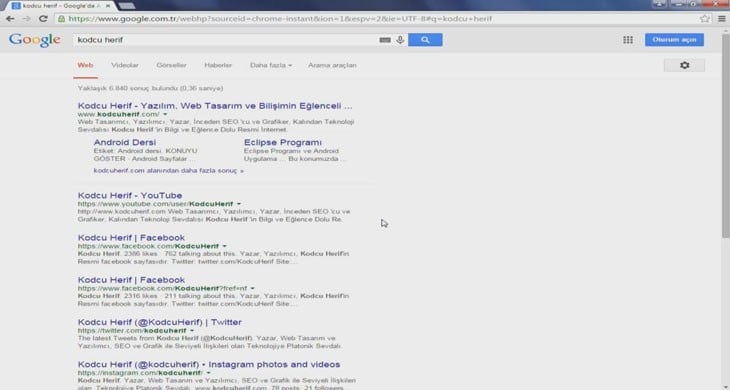
Task: Go back with browser back arrow
Action: pos(10,19)
